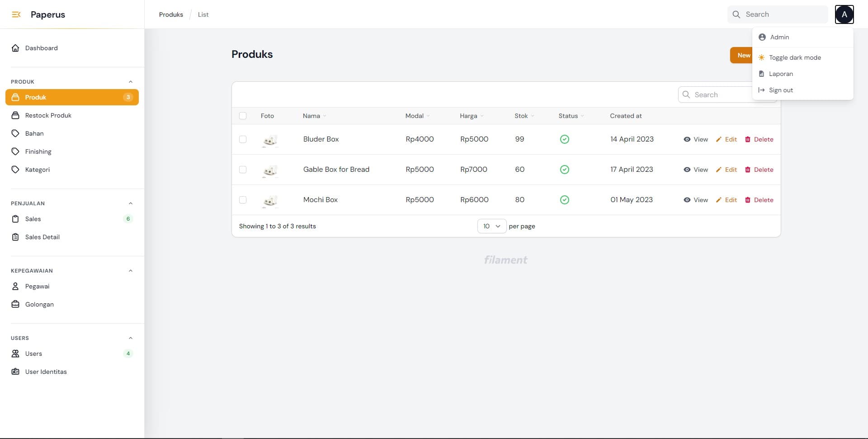Click the hamburger menu icon beside Paperus
This screenshot has width=868, height=439.
pyautogui.click(x=16, y=14)
